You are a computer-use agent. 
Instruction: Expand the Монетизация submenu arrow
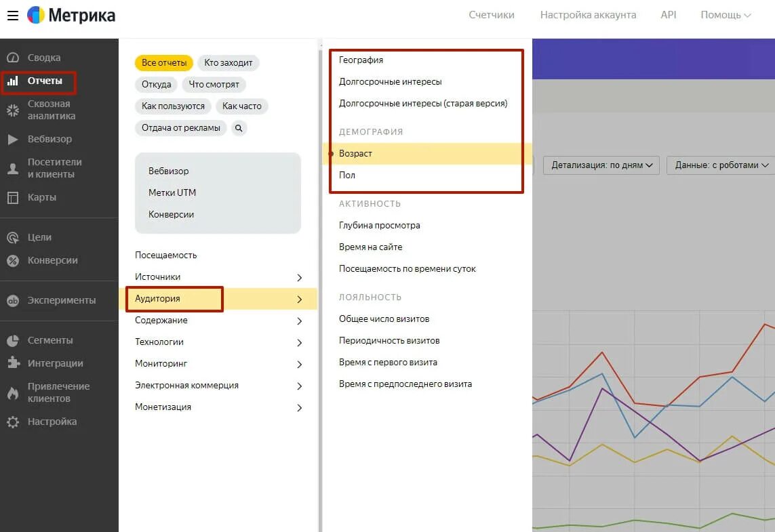point(300,408)
